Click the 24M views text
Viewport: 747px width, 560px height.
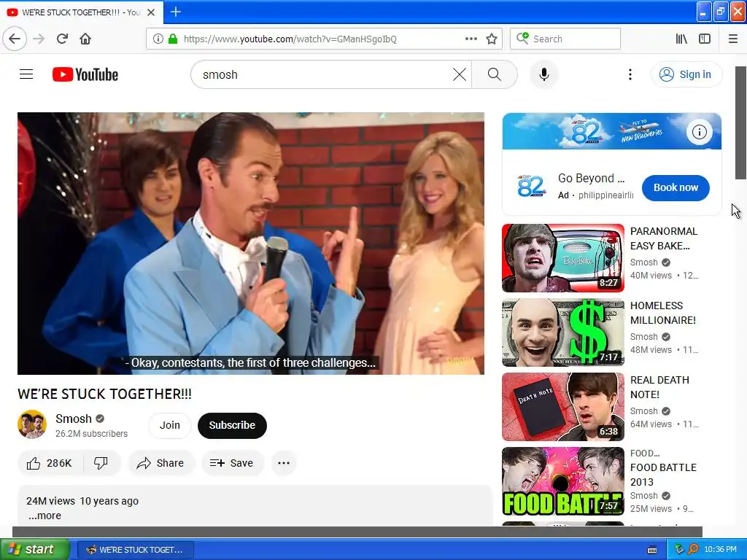click(x=50, y=501)
